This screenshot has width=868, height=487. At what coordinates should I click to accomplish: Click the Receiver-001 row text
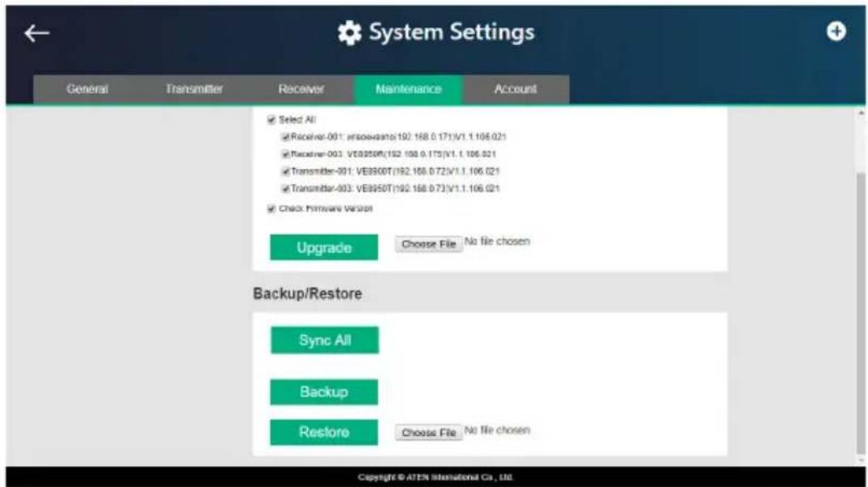click(x=398, y=136)
